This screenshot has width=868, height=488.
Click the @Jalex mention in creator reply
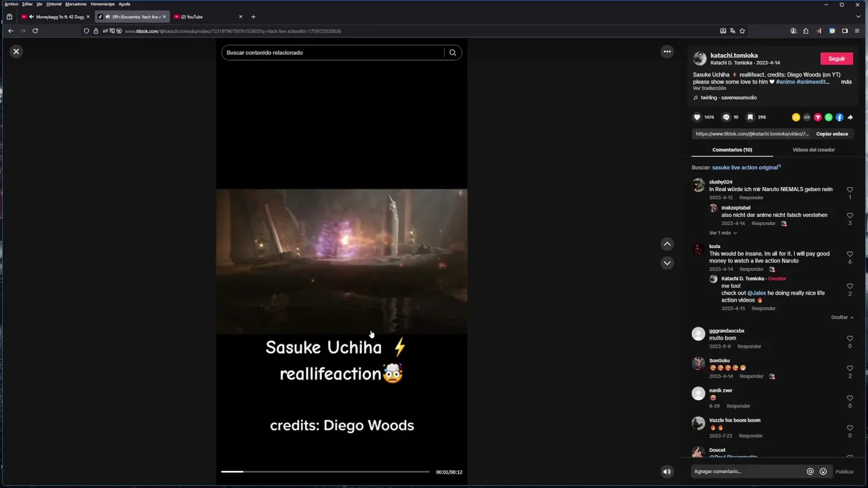click(x=756, y=293)
